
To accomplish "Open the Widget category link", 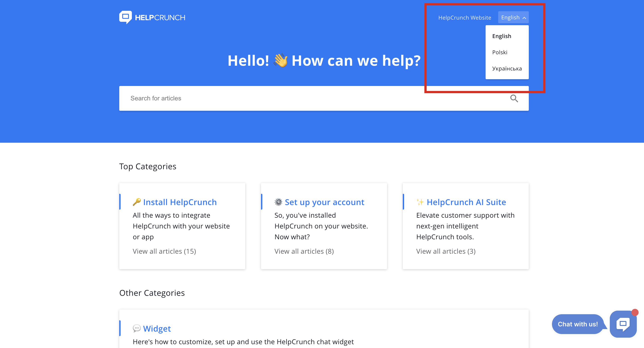I will click(157, 328).
